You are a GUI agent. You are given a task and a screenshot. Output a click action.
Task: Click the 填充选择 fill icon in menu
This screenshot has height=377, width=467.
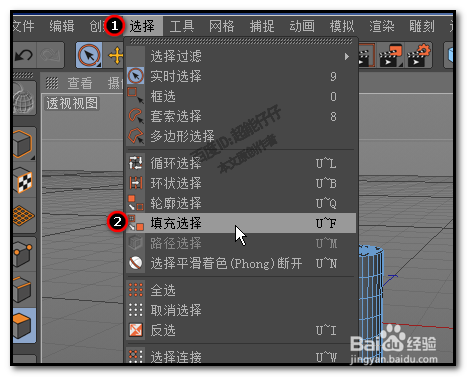[136, 223]
